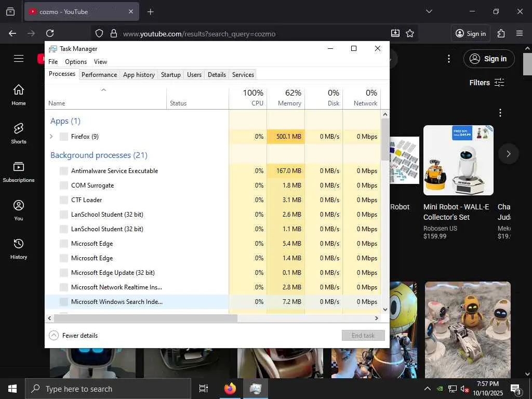Click the site padlock icon

point(114,33)
